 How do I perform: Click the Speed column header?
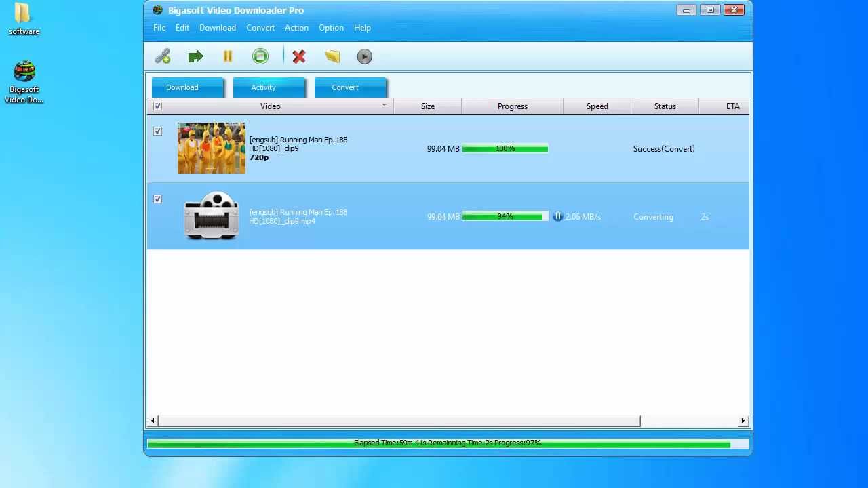coord(597,106)
